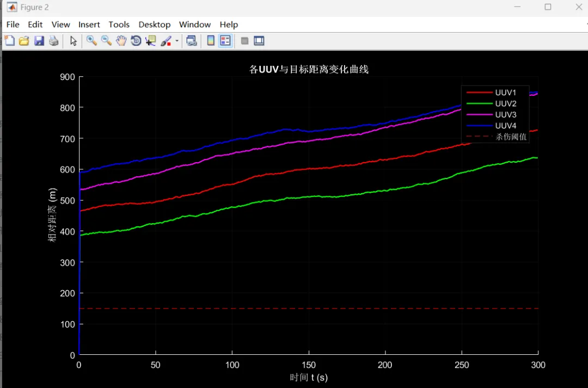This screenshot has height=388, width=588.
Task: Save the figure with the floppy icon
Action: 39,40
